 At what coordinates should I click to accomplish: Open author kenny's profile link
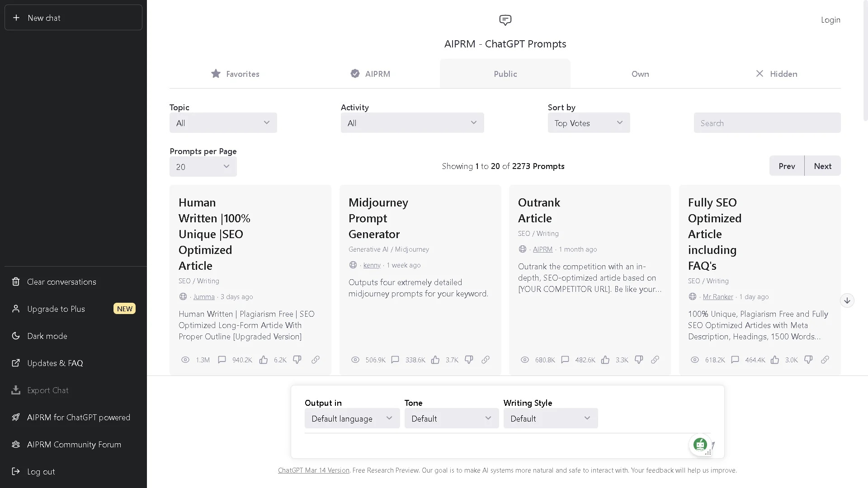(x=372, y=265)
